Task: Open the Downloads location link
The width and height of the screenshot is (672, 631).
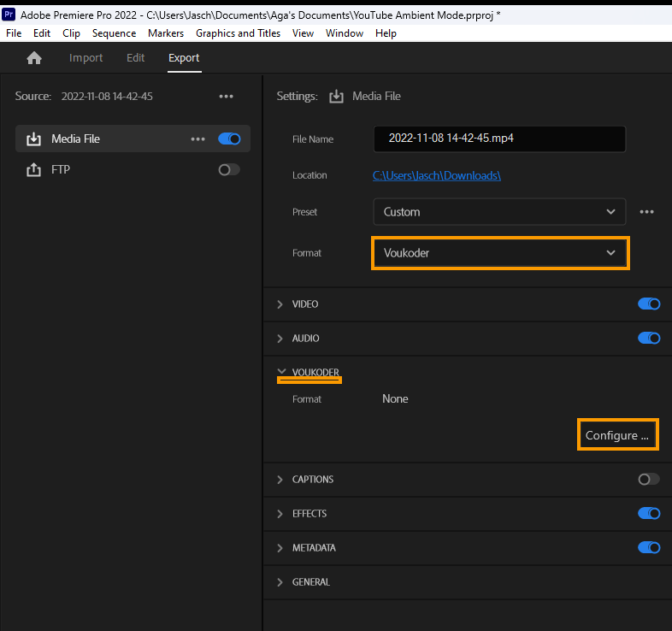Action: [x=436, y=176]
